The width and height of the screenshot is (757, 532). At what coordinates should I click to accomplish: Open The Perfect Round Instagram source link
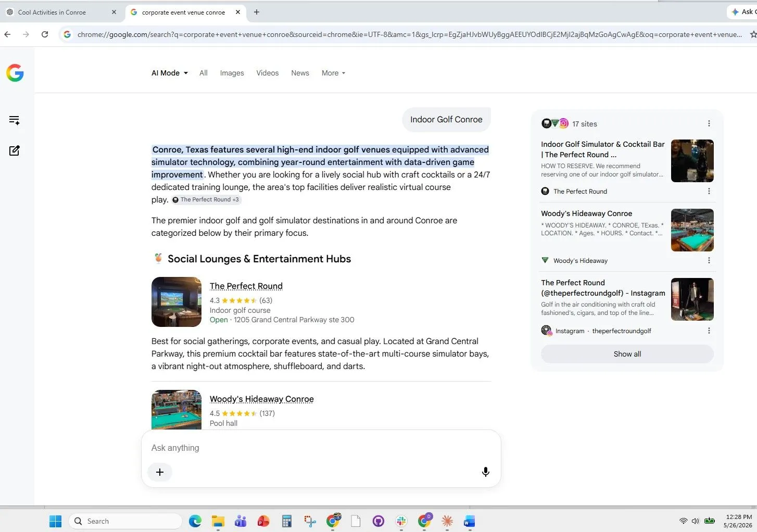click(x=603, y=288)
